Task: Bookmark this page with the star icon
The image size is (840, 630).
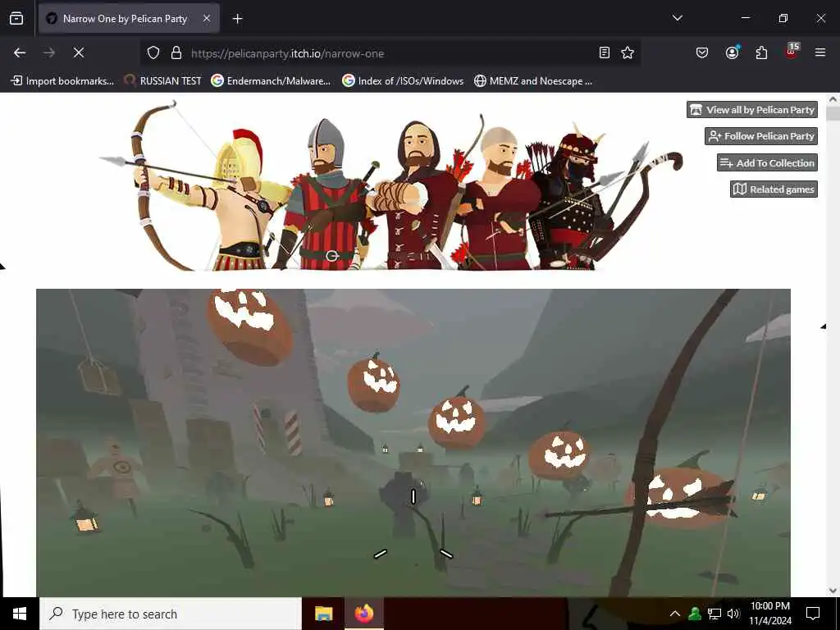Action: coord(628,52)
